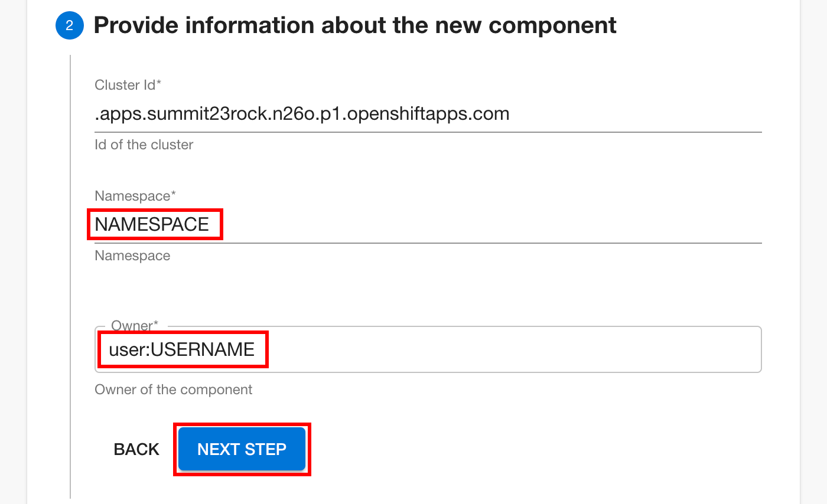This screenshot has height=504, width=827.
Task: Click the underline beneath the Namespace field
Action: click(428, 242)
